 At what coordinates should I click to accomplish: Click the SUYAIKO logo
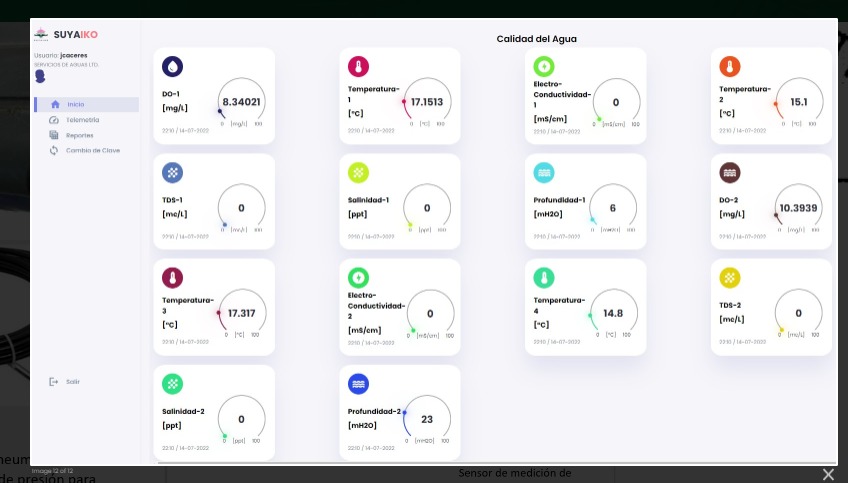[x=63, y=34]
